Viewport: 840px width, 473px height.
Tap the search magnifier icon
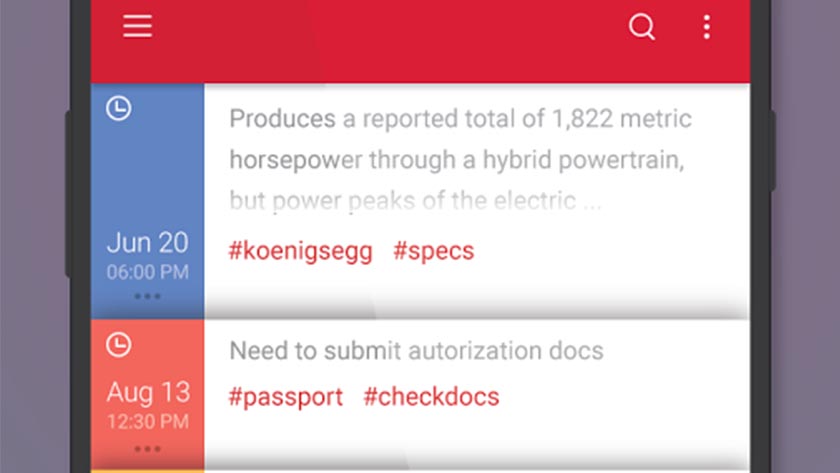(641, 27)
